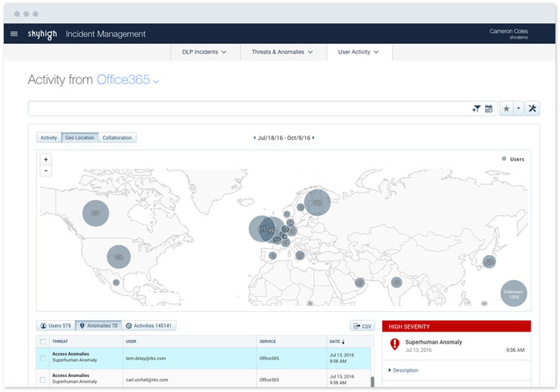Image resolution: width=560 pixels, height=392 pixels.
Task: Click the star favorites button
Action: click(x=506, y=108)
